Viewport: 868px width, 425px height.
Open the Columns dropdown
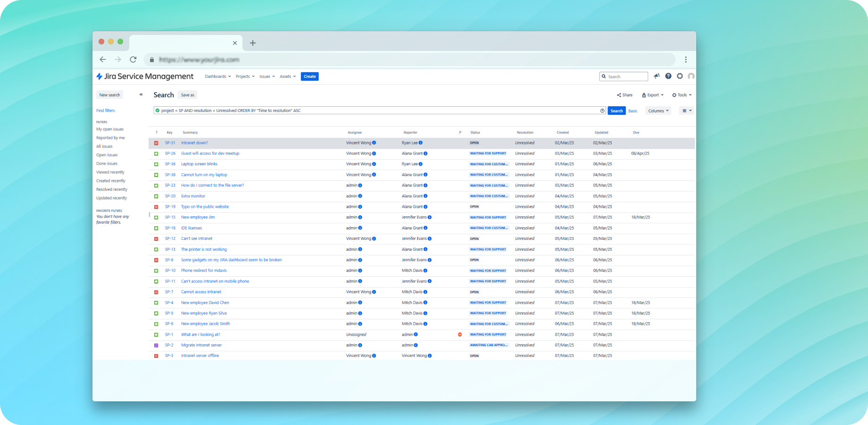pyautogui.click(x=658, y=111)
